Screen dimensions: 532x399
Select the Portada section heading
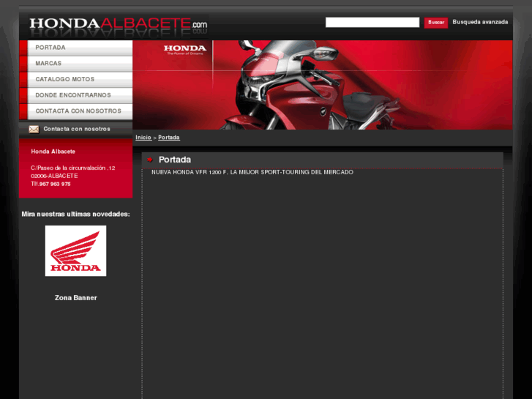(175, 160)
